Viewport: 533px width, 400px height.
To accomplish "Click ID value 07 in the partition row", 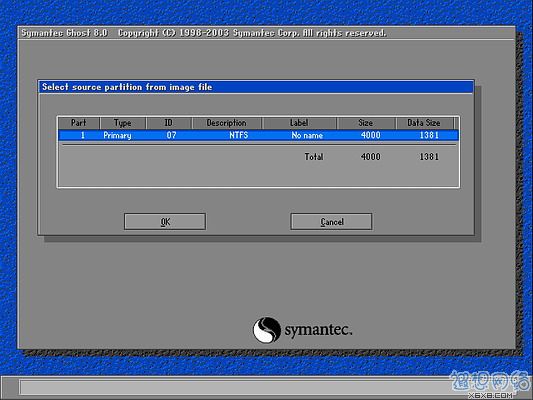I will (x=172, y=135).
